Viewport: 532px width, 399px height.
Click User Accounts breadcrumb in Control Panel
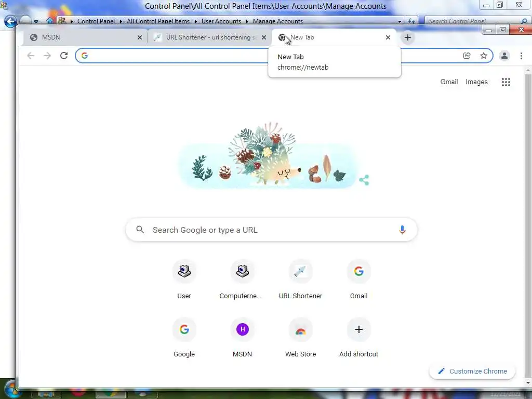tap(221, 21)
